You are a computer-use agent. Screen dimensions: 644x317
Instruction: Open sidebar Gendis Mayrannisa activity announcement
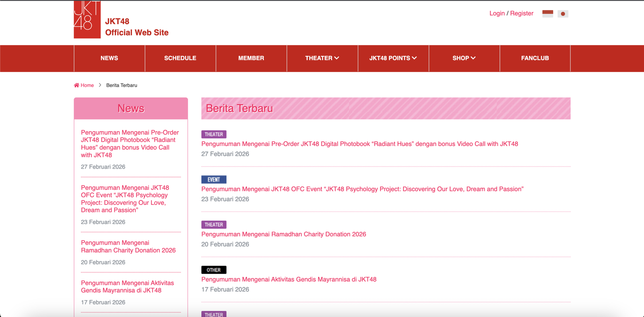pos(128,286)
